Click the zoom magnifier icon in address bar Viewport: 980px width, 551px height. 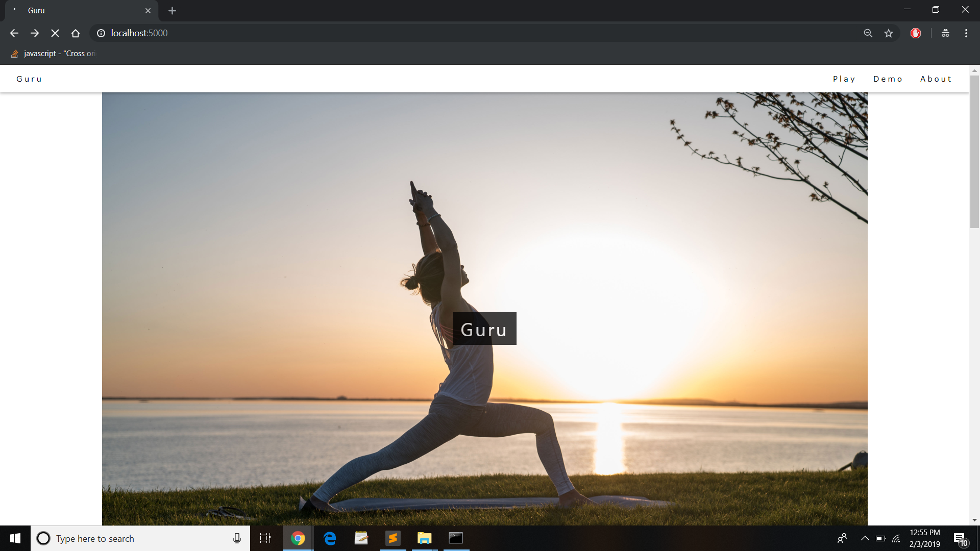(868, 33)
